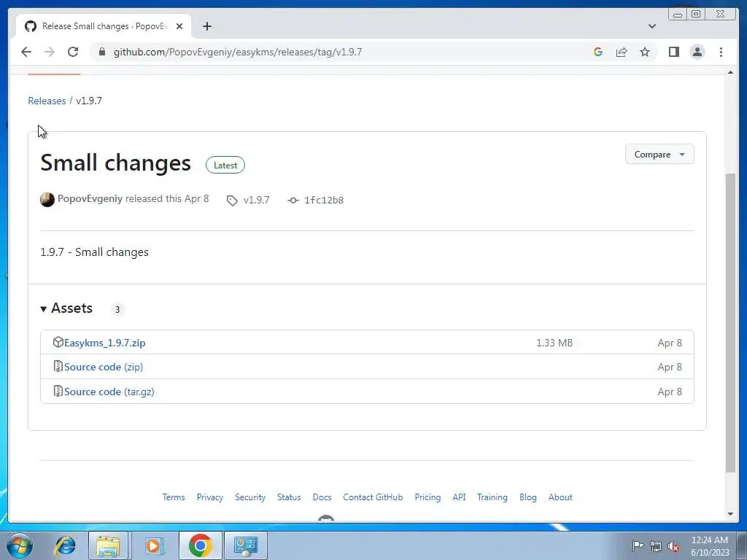Screen dimensions: 747x560
Task: Open the About footer link
Action: [x=560, y=497]
